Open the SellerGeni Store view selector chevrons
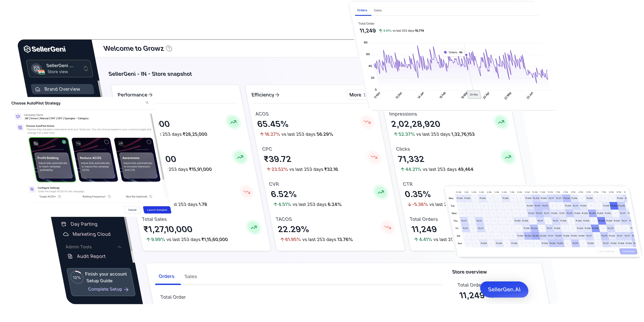This screenshot has height=322, width=644. 86,69
